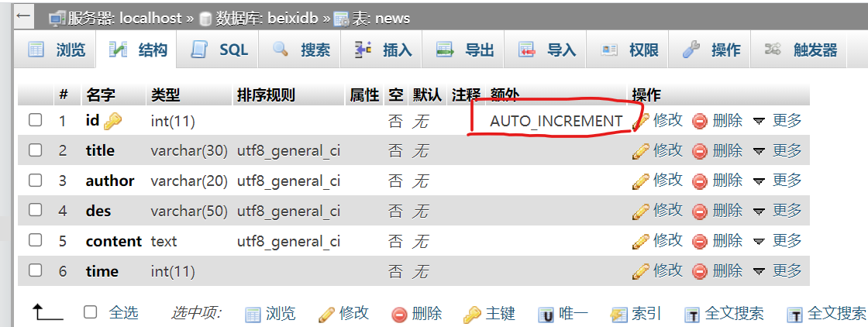
Task: Click the pencil icon beside 修改 at bottom
Action: click(326, 315)
